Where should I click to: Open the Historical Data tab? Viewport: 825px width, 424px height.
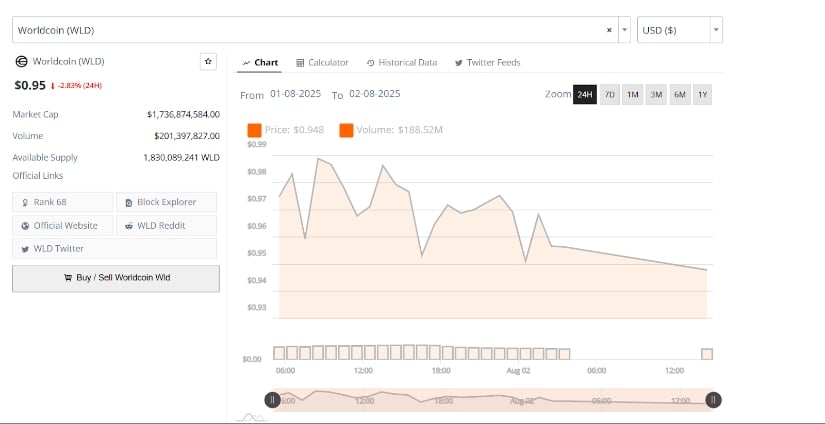coord(402,63)
